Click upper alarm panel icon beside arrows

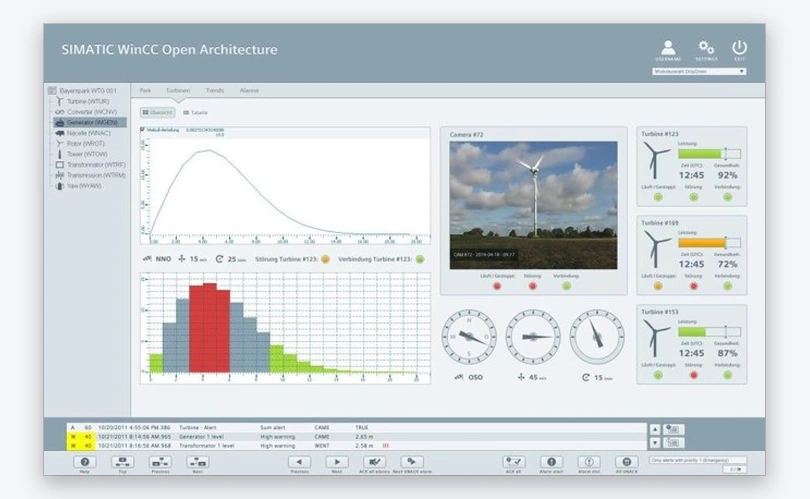click(x=674, y=429)
